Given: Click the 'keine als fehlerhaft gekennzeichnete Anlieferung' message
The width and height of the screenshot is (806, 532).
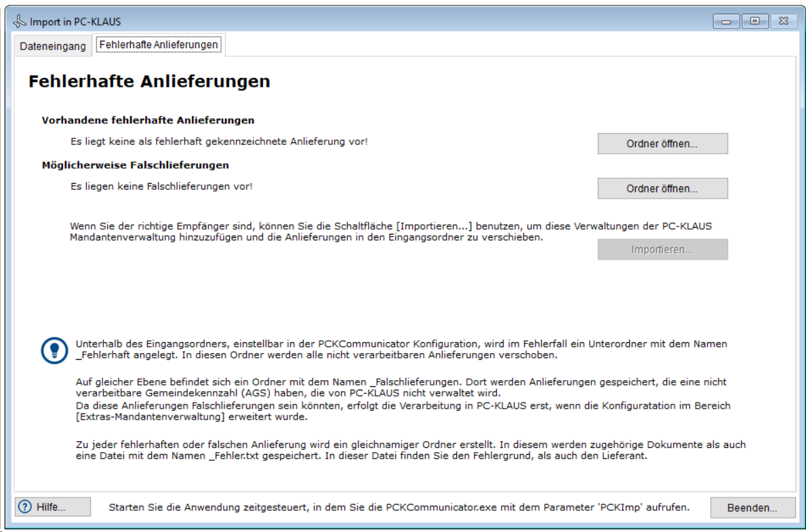Looking at the screenshot, I should [219, 142].
